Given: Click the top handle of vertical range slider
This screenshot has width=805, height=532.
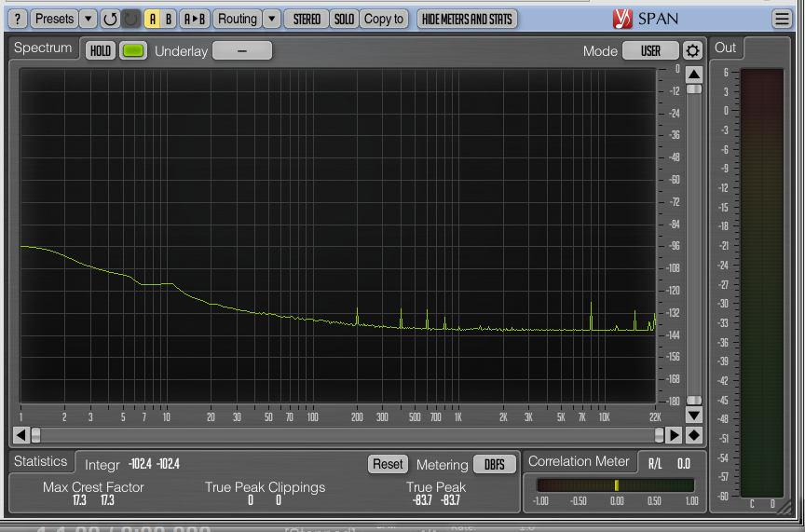Looking at the screenshot, I should (x=694, y=89).
